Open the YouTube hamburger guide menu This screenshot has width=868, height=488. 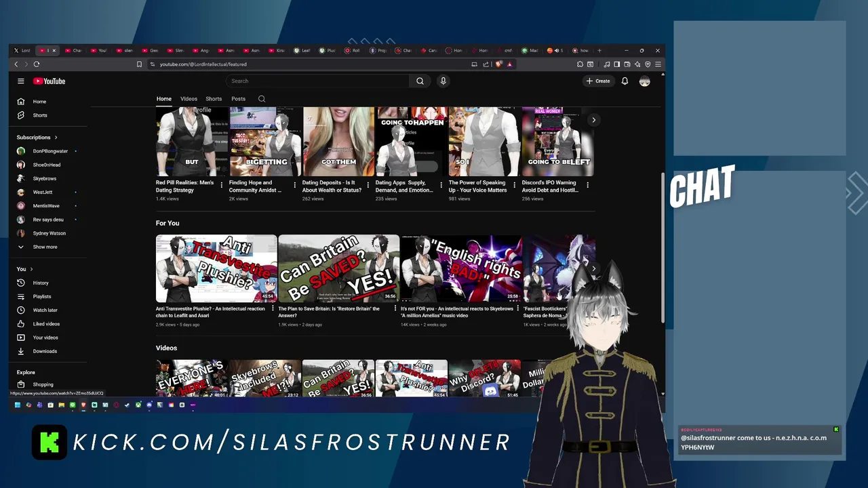point(20,81)
